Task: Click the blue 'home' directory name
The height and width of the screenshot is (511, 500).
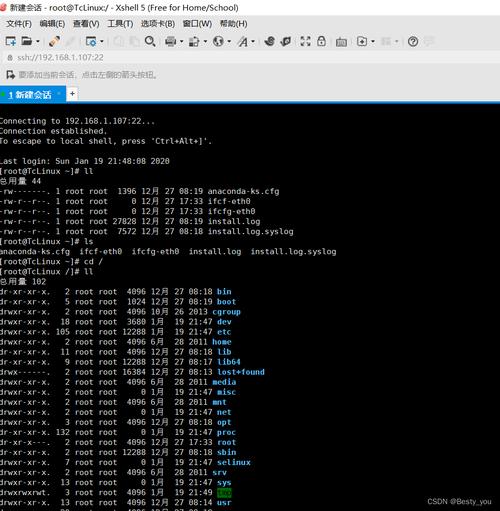Action: pos(222,342)
